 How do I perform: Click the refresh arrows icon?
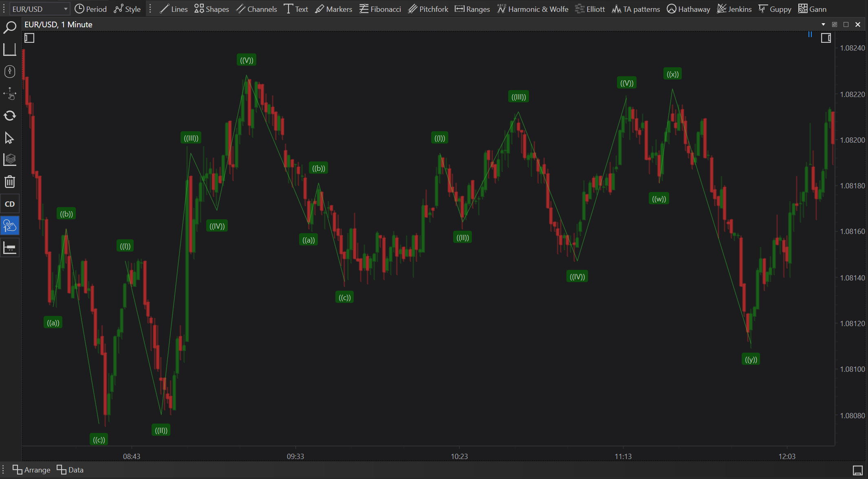point(9,116)
